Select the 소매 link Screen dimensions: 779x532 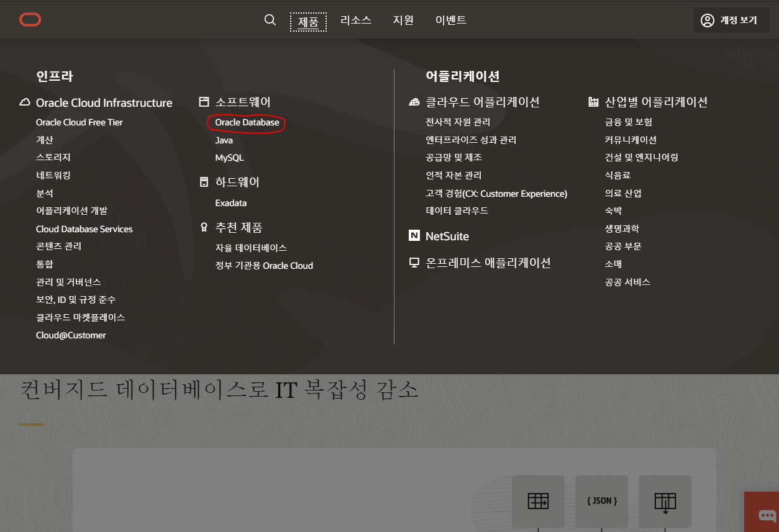tap(613, 264)
